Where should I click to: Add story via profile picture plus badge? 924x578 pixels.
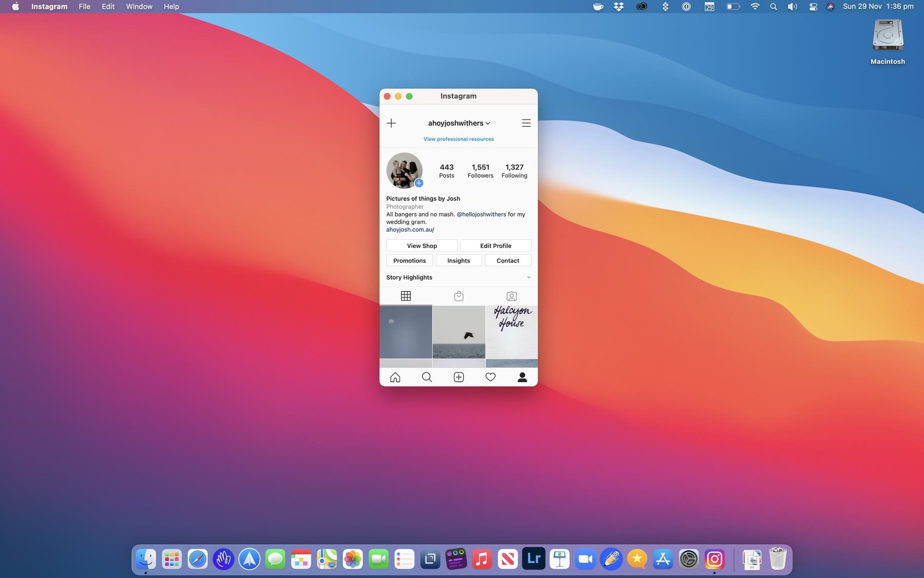(x=419, y=183)
